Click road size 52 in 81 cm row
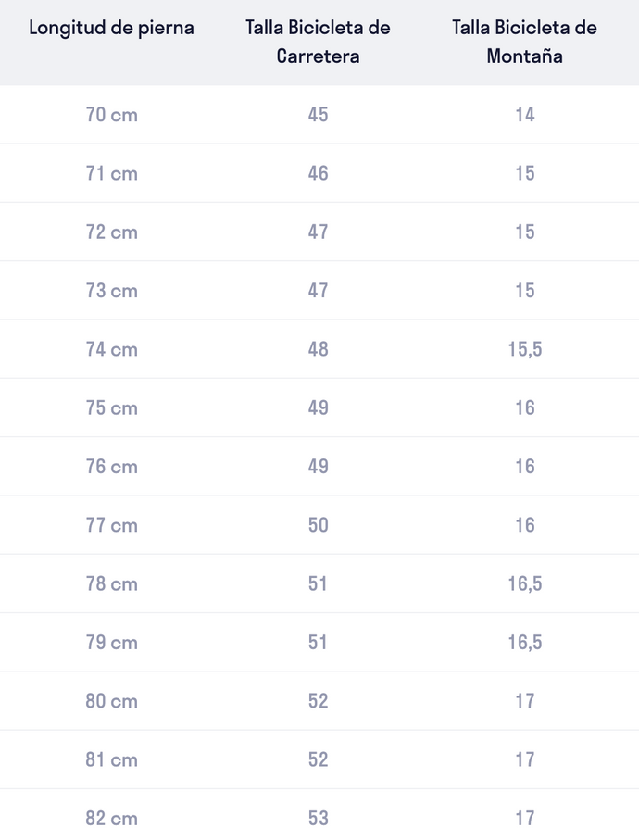 (x=318, y=759)
